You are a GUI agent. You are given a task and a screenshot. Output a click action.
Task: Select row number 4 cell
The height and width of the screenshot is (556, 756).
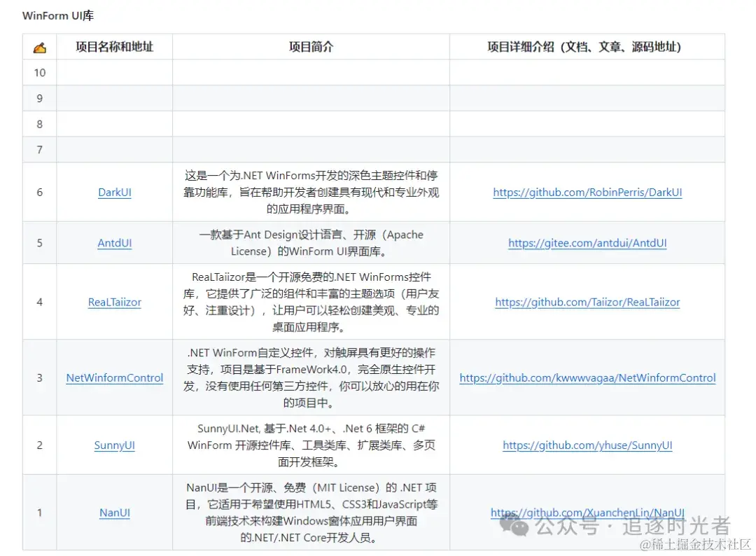pyautogui.click(x=39, y=303)
